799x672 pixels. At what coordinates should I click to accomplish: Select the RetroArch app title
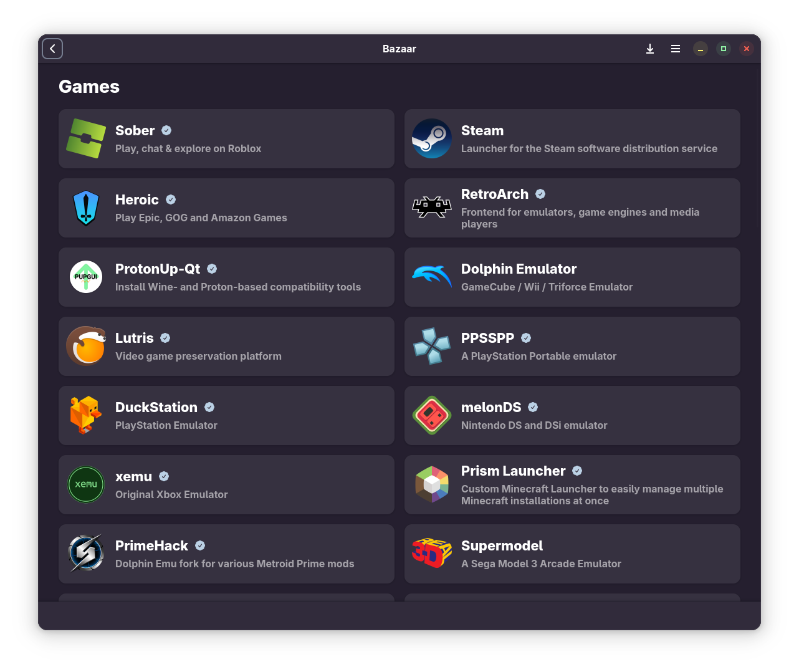495,194
